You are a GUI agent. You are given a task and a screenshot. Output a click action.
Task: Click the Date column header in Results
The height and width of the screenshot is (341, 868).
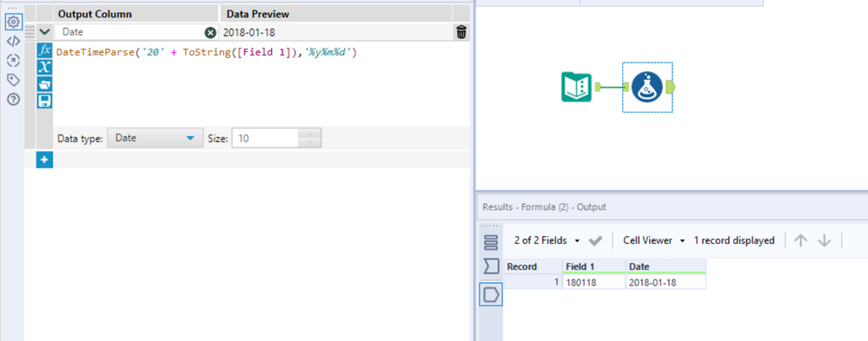point(666,266)
